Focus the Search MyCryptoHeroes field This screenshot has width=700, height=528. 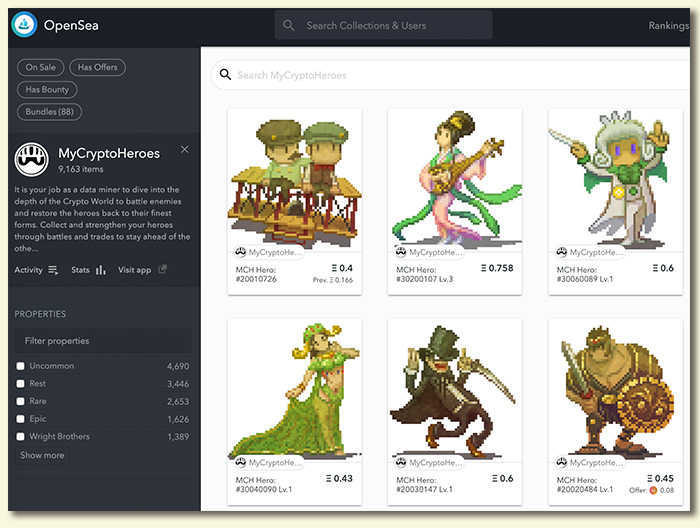click(451, 75)
